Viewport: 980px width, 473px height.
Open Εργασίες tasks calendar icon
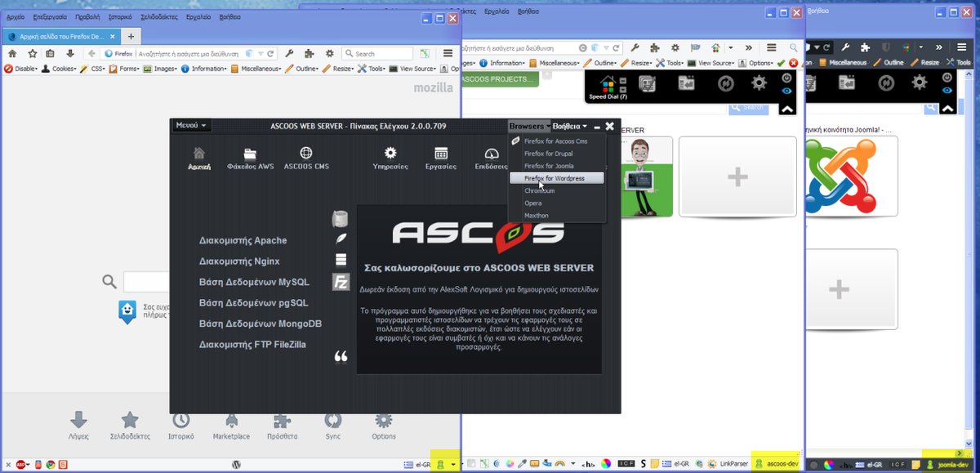(x=441, y=153)
